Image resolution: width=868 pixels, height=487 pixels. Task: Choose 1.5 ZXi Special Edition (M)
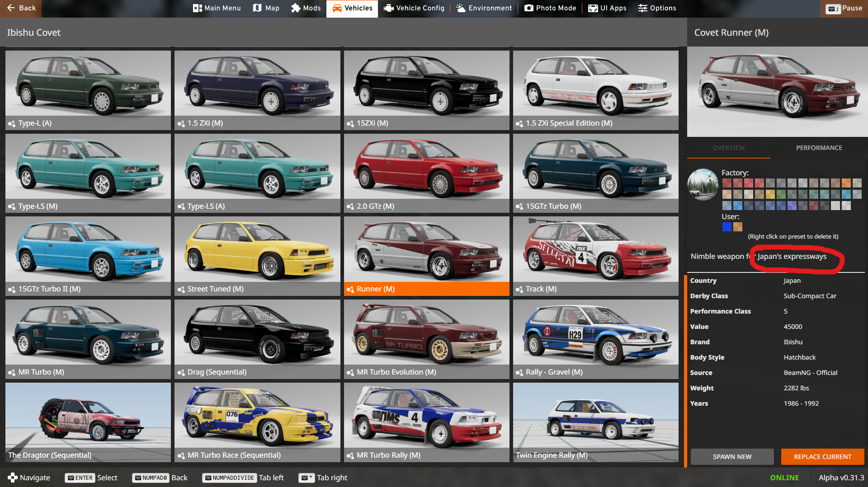pyautogui.click(x=595, y=90)
